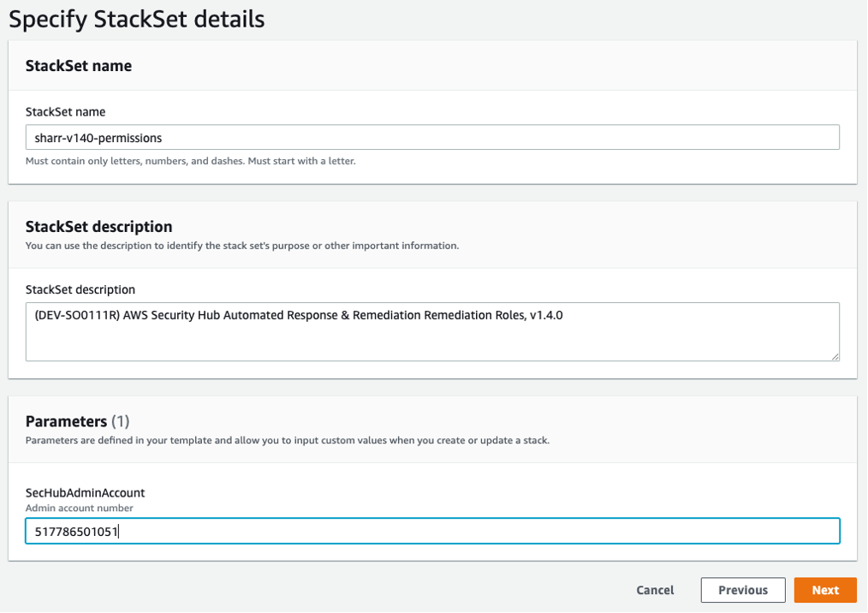Viewport: 868px width, 613px height.
Task: Focus the StackSet description text area
Action: (431, 336)
